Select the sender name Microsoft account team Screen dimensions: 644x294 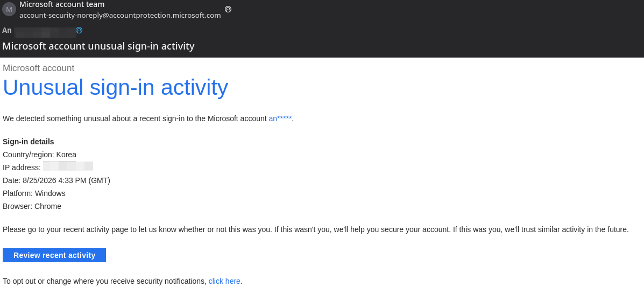(x=62, y=4)
